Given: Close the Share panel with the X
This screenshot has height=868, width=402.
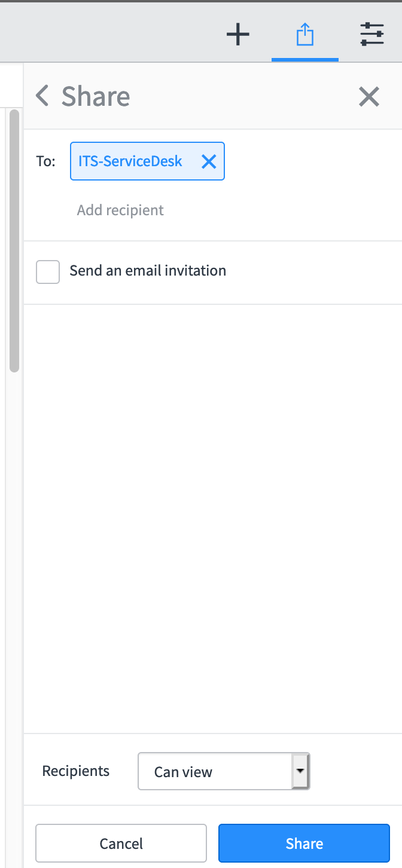Looking at the screenshot, I should pos(369,96).
